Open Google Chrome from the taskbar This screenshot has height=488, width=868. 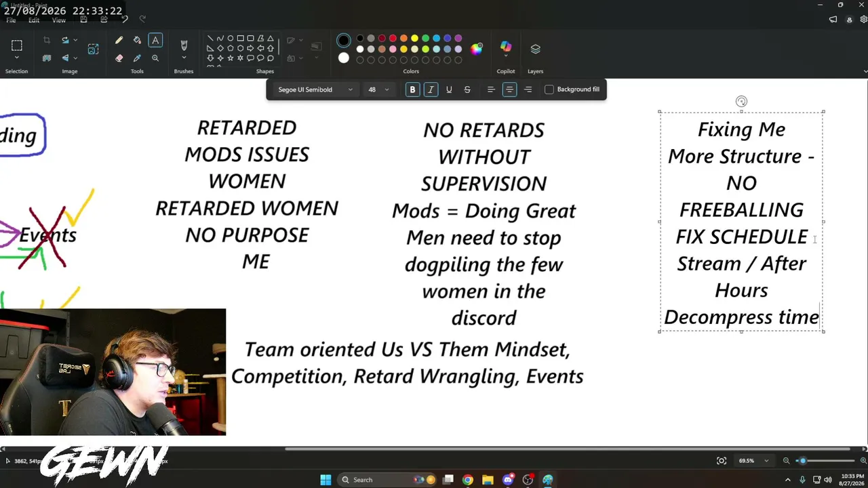(468, 480)
